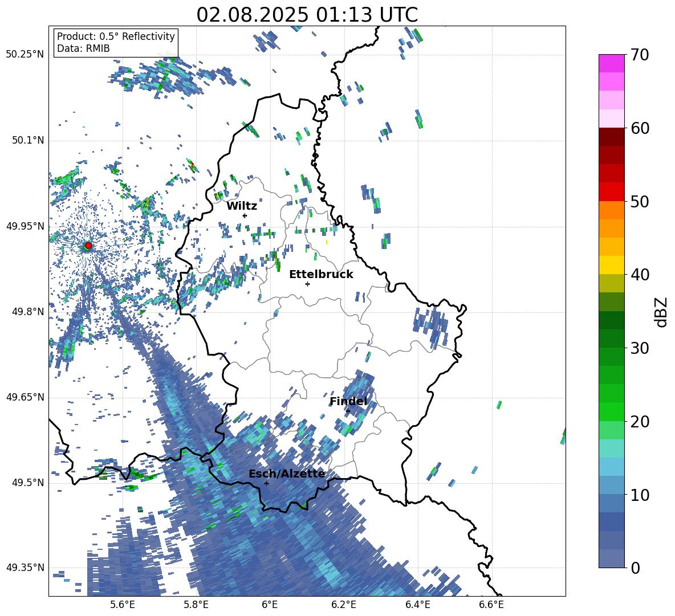Viewport: 675px width, 616px height.
Task: Click the dBZ colorbar axis label
Action: 662,312
